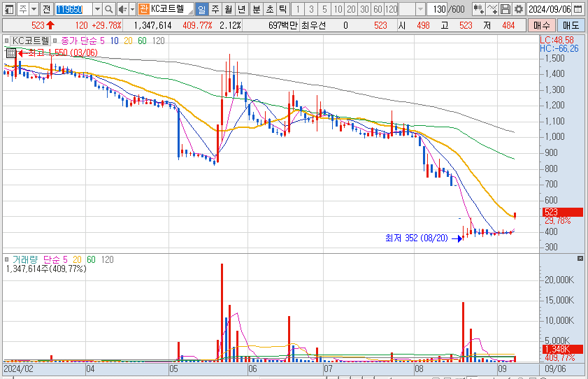Select the 20 interval button

pos(352,9)
